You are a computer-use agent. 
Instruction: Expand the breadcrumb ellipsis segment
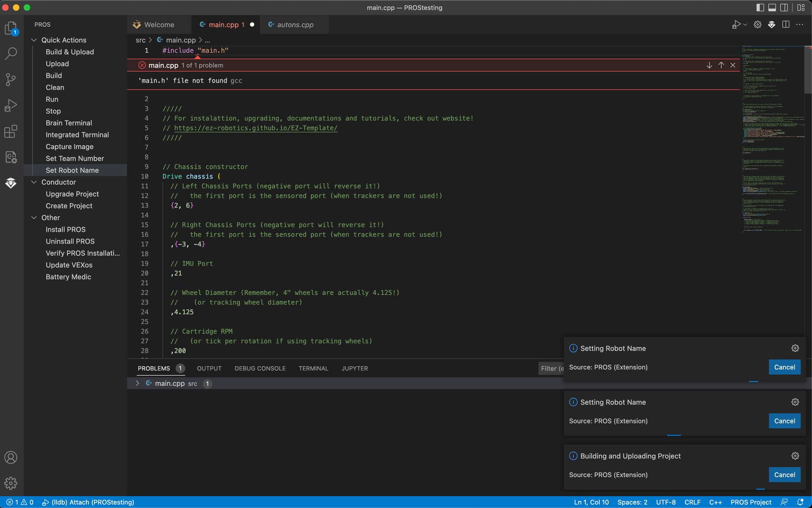tap(207, 40)
